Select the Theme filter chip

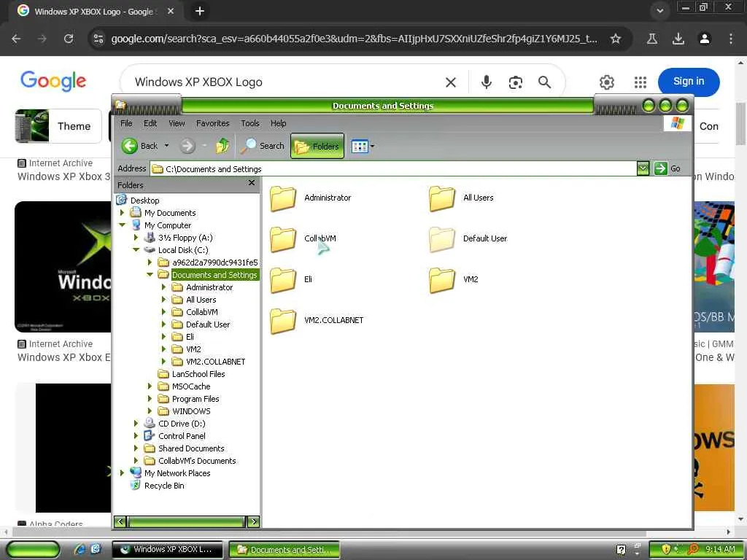[x=58, y=126]
